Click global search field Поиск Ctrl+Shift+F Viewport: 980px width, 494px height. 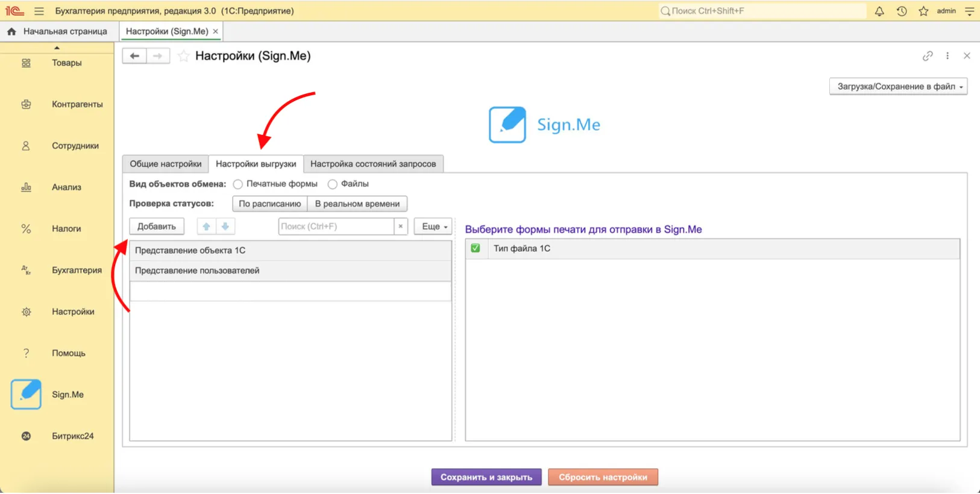(762, 11)
